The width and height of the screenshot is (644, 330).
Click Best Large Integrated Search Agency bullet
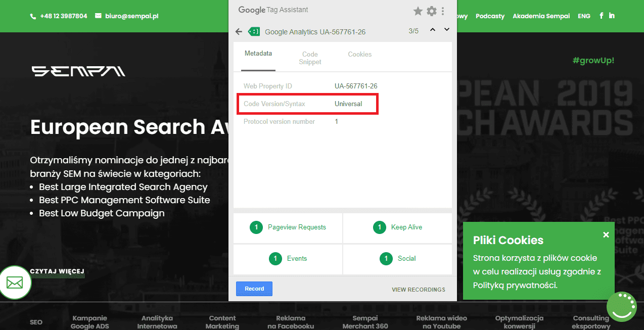tap(123, 187)
